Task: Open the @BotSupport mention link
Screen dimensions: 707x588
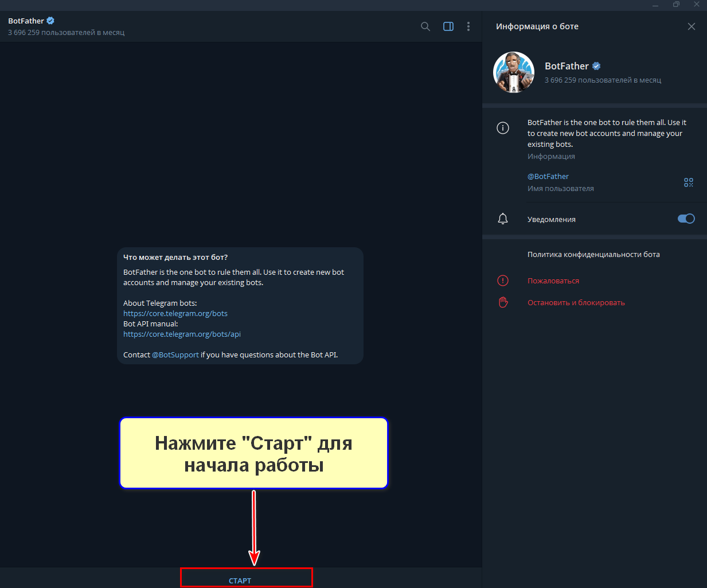Action: click(175, 355)
